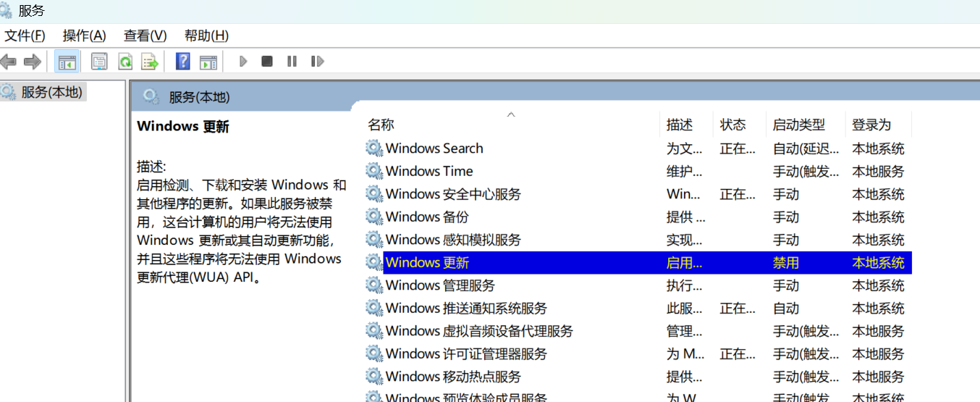The image size is (980, 402).
Task: Click the 本地服务 login cell for Windows Time
Action: (878, 171)
